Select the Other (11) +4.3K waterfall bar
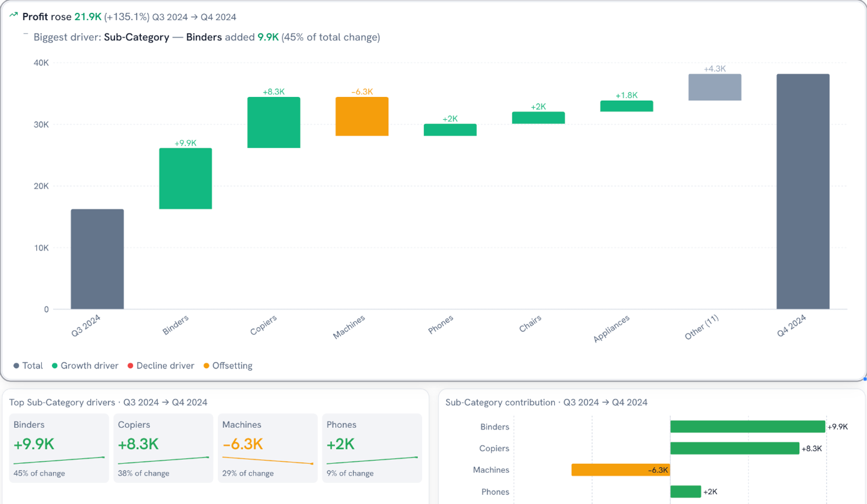 point(715,87)
